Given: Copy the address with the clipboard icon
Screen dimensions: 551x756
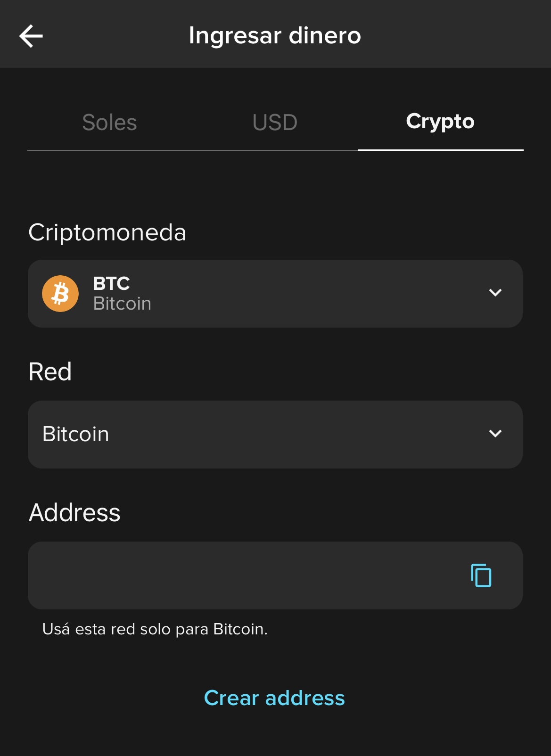Looking at the screenshot, I should 481,575.
